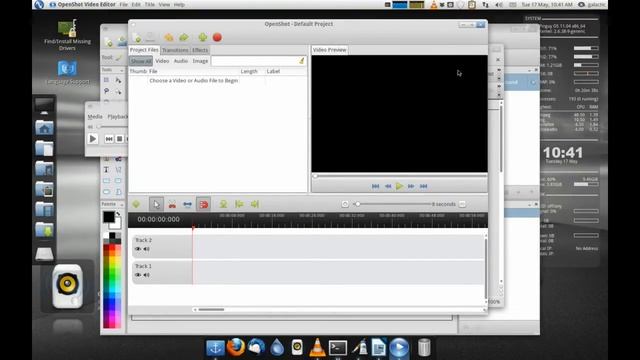Mute Track 1 with speaker icon
The height and width of the screenshot is (360, 640).
[x=147, y=275]
